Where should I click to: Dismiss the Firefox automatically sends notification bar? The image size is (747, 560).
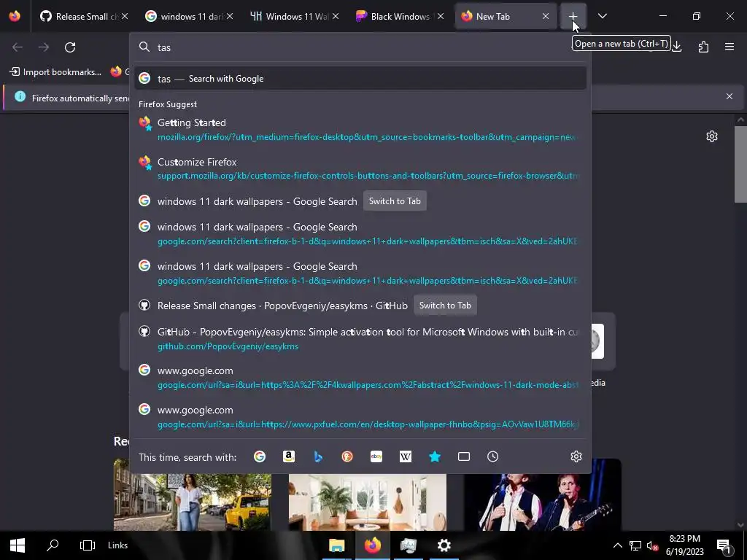tap(729, 96)
